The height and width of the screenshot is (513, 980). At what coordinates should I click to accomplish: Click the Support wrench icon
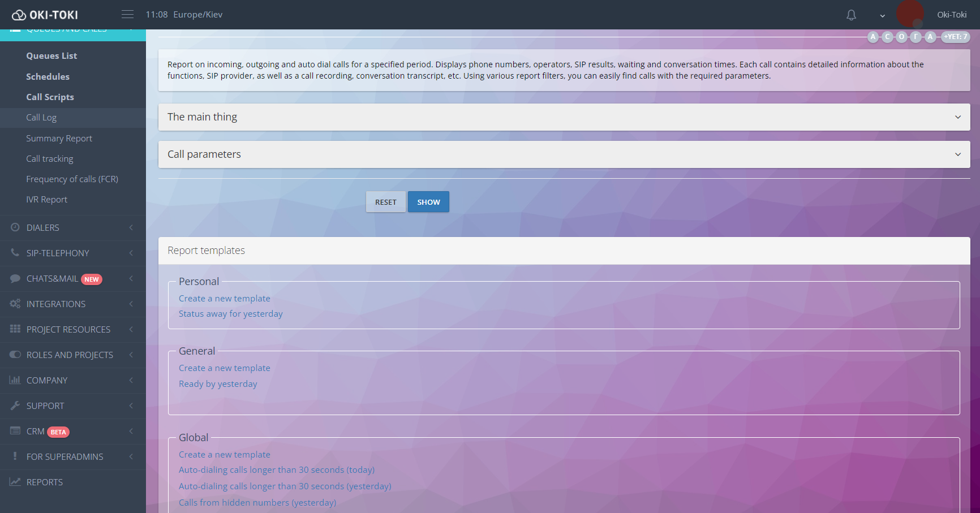pos(15,406)
